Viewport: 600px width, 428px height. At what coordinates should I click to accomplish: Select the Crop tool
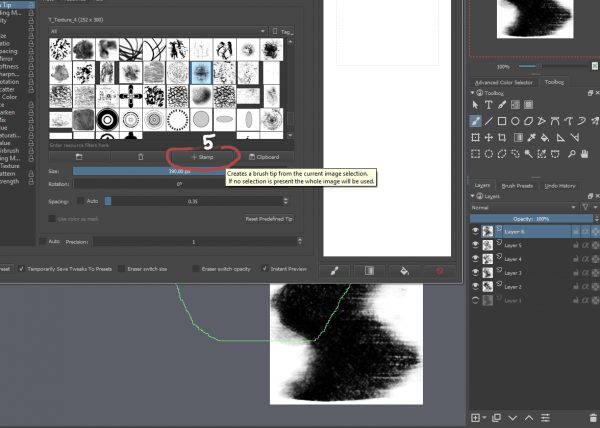pyautogui.click(x=503, y=137)
